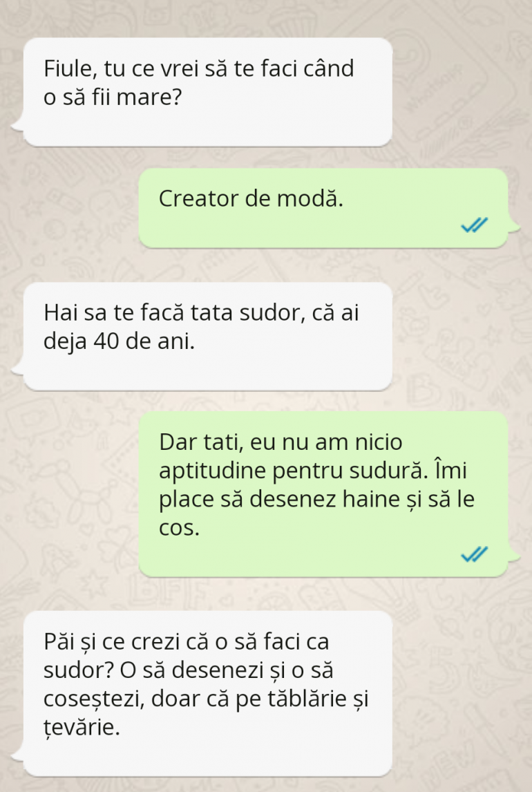
Task: Click the tail of the "Fiule, tu ce vrei" bubble
Action: [x=18, y=124]
